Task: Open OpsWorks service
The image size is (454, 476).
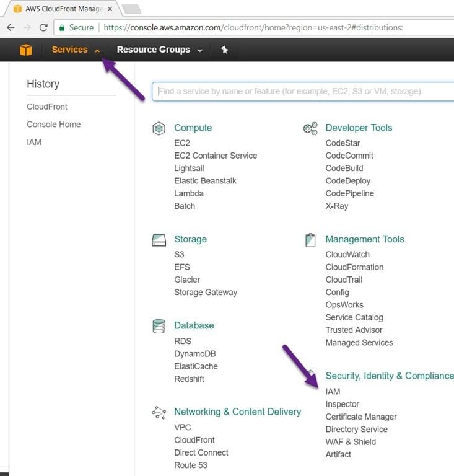Action: pos(344,305)
